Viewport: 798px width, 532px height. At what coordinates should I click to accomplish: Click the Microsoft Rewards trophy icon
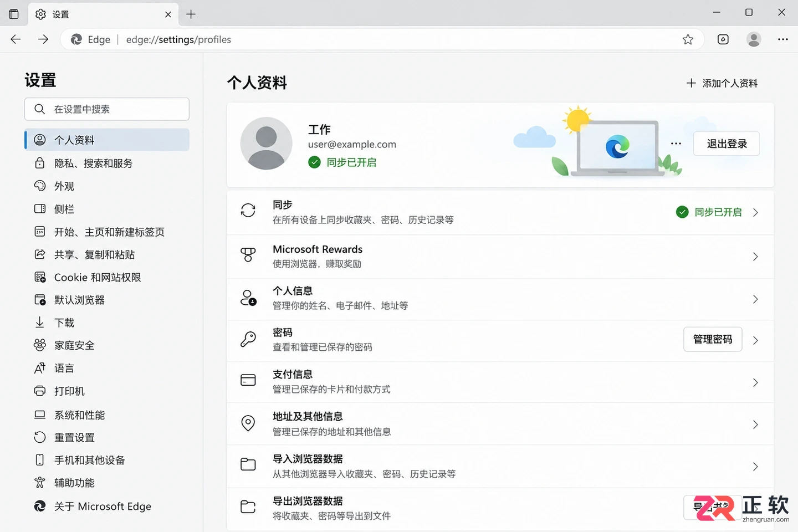click(x=248, y=255)
